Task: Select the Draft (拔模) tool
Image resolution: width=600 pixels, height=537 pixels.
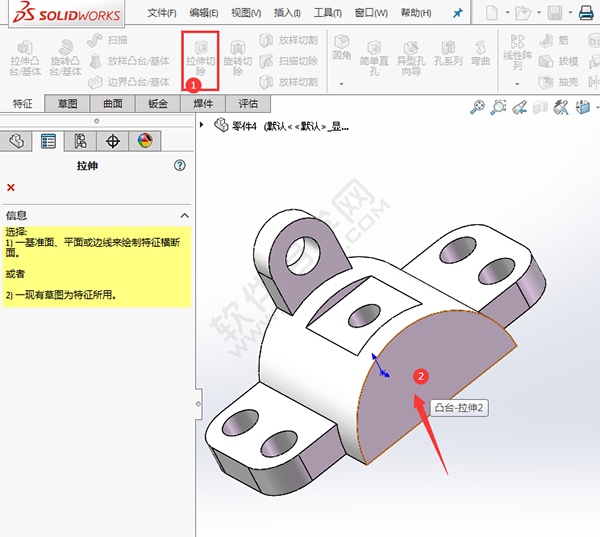Action: tap(558, 61)
